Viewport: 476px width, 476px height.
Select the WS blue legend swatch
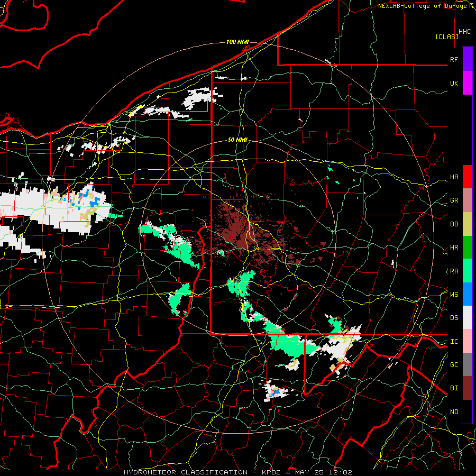467,294
